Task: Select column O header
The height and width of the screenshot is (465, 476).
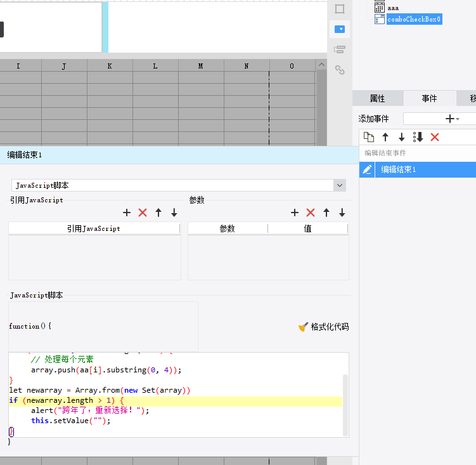Action: pos(292,65)
